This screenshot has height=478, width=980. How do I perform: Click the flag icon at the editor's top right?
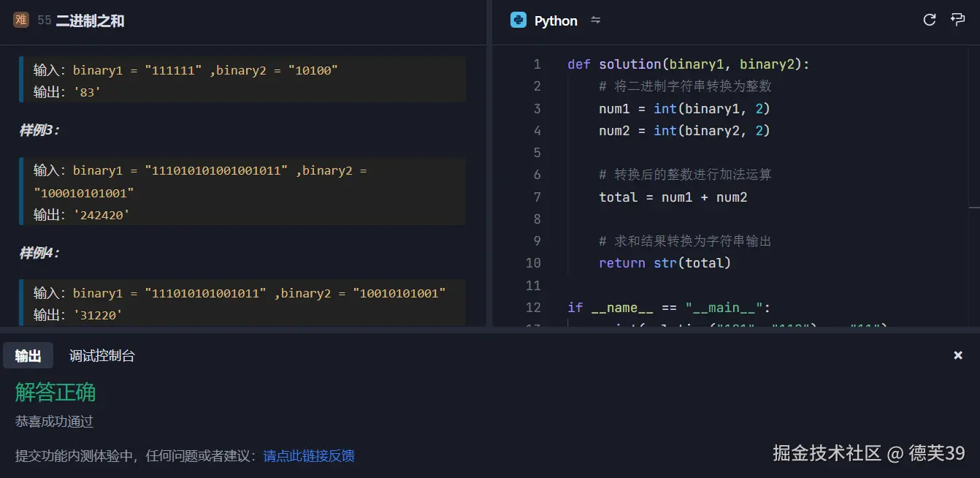(x=958, y=20)
